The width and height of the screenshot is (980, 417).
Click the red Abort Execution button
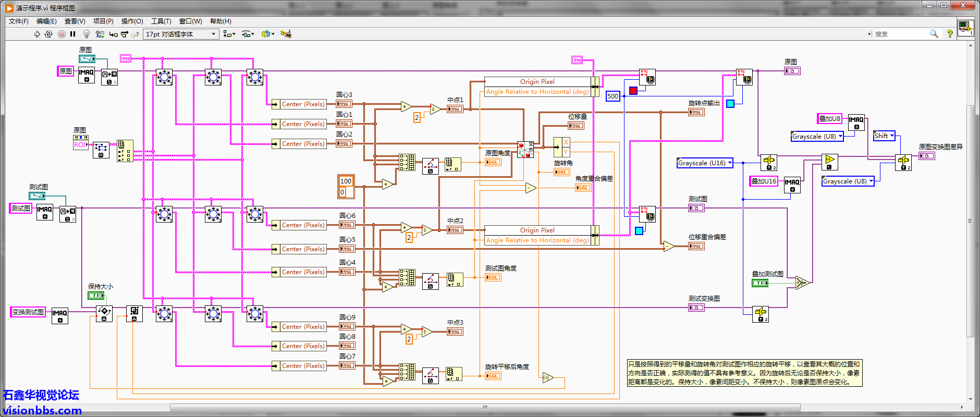tap(62, 34)
